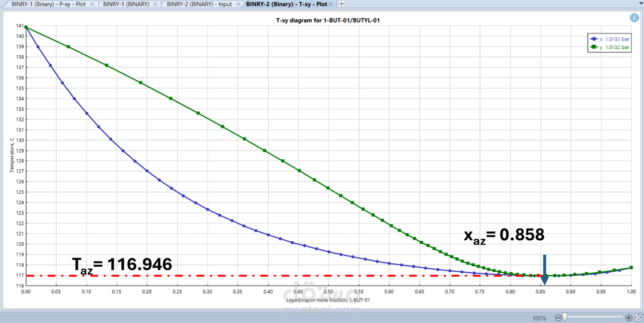Switch to BINRY-1 P-xy Plot tab
The width and height of the screenshot is (644, 323).
pos(49,4)
